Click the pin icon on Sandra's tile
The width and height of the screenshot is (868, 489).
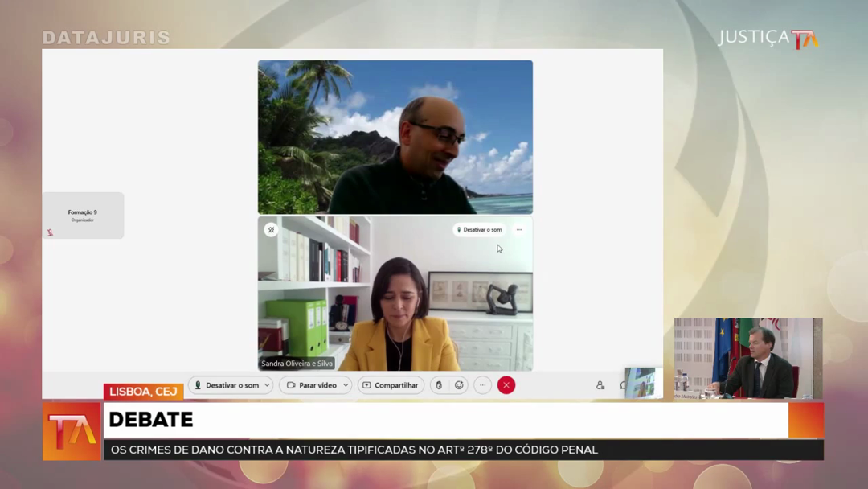coord(271,230)
